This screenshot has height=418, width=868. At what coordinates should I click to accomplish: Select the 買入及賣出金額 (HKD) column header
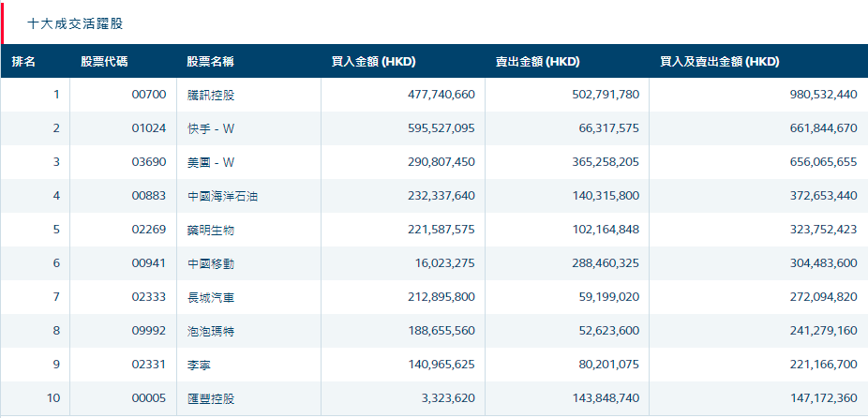tap(720, 62)
